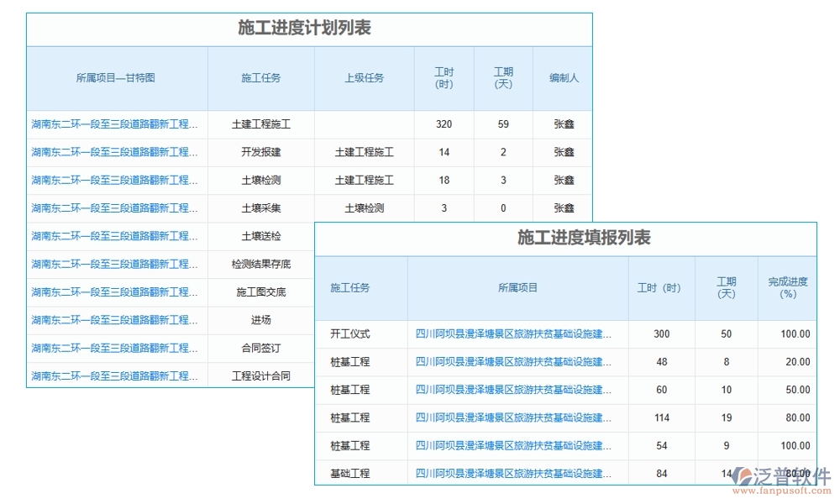The height and width of the screenshot is (504, 840).
Task: Open the first 湖南东二环 project link
Action: pos(116,123)
